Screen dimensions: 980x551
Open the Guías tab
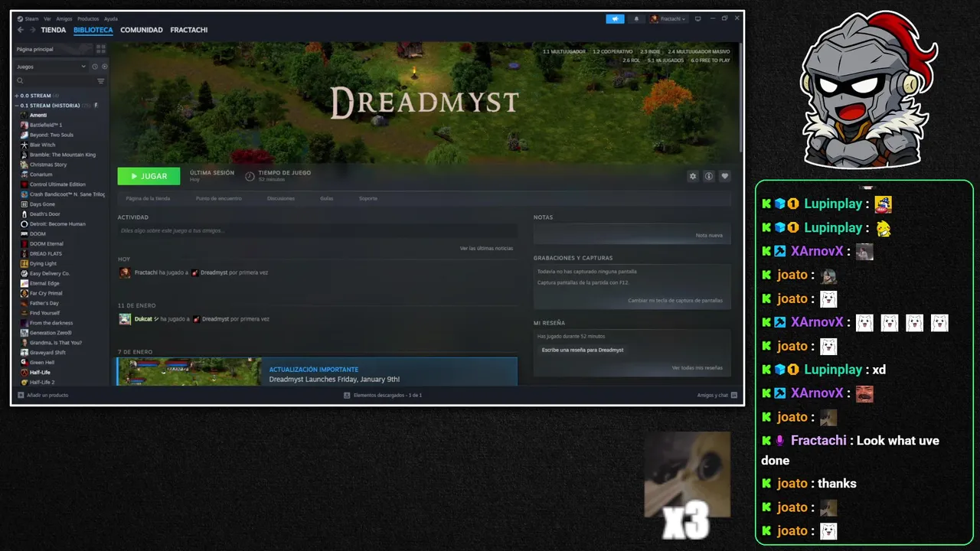(327, 198)
